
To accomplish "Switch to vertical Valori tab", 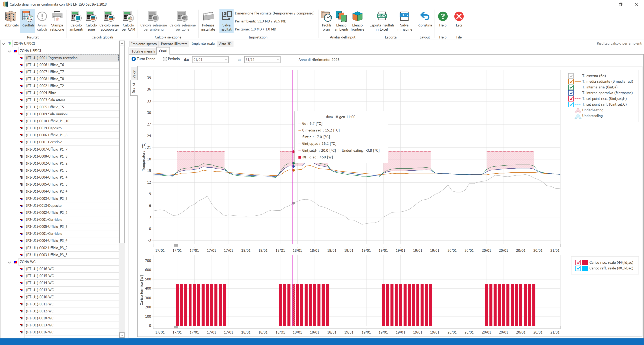I will coord(134,74).
